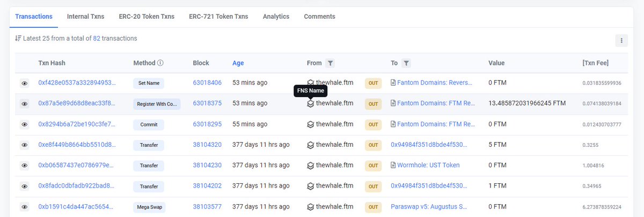The width and height of the screenshot is (644, 217).
Task: Preview transaction 0xb1591c4da447ac5654 with eye icon
Action: pos(24,207)
